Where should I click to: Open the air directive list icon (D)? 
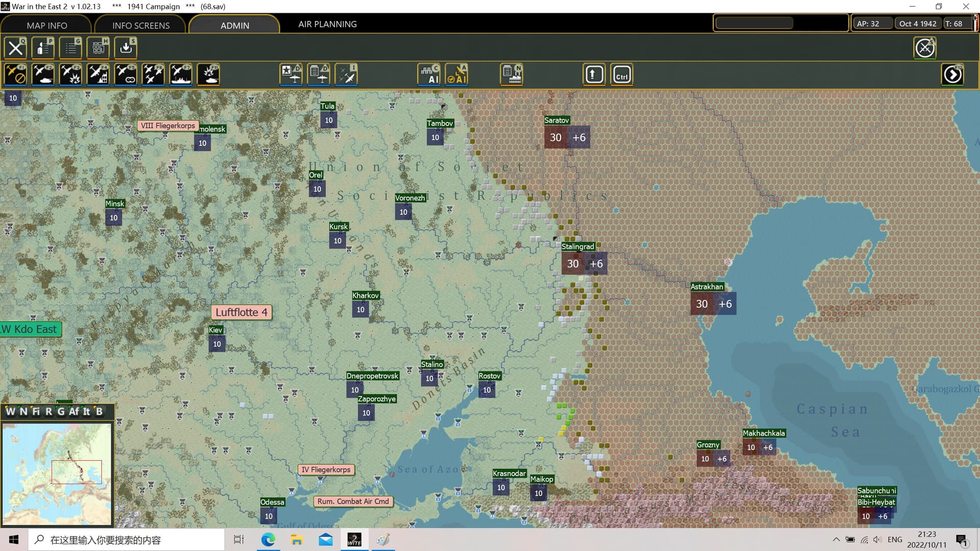(x=318, y=74)
